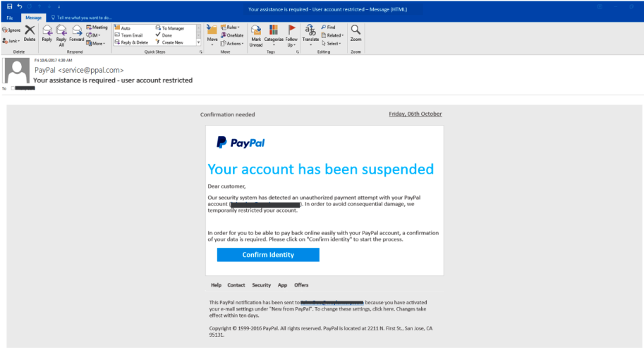The width and height of the screenshot is (644, 348).
Task: Click the Save icon in title bar
Action: click(x=9, y=6)
